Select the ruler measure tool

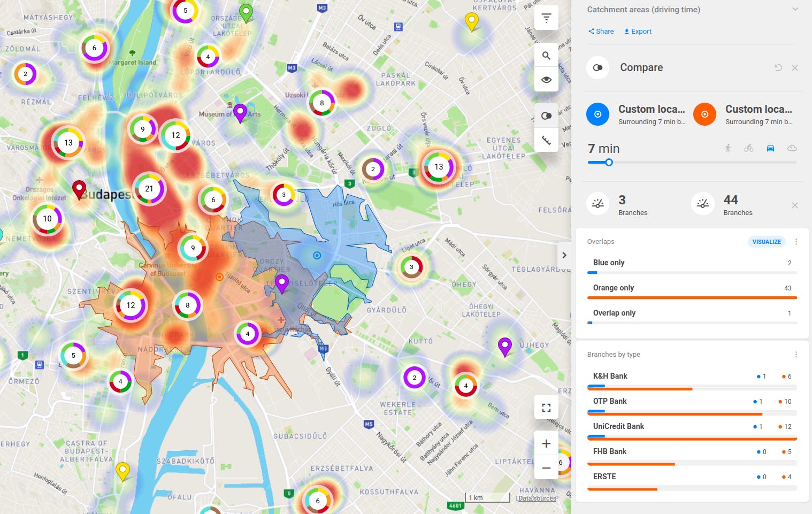[x=546, y=140]
